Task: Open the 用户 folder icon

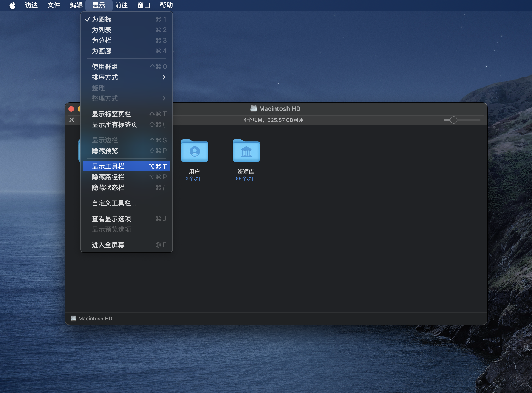Action: [x=195, y=151]
